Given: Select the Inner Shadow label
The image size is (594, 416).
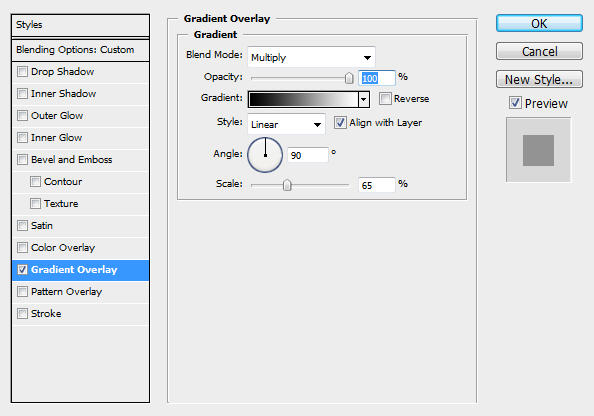Looking at the screenshot, I should (63, 94).
